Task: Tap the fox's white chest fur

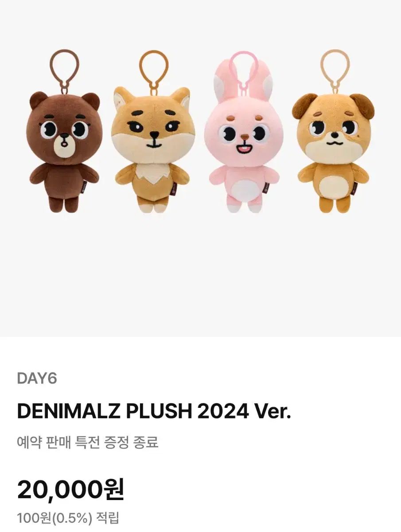Action: click(152, 176)
